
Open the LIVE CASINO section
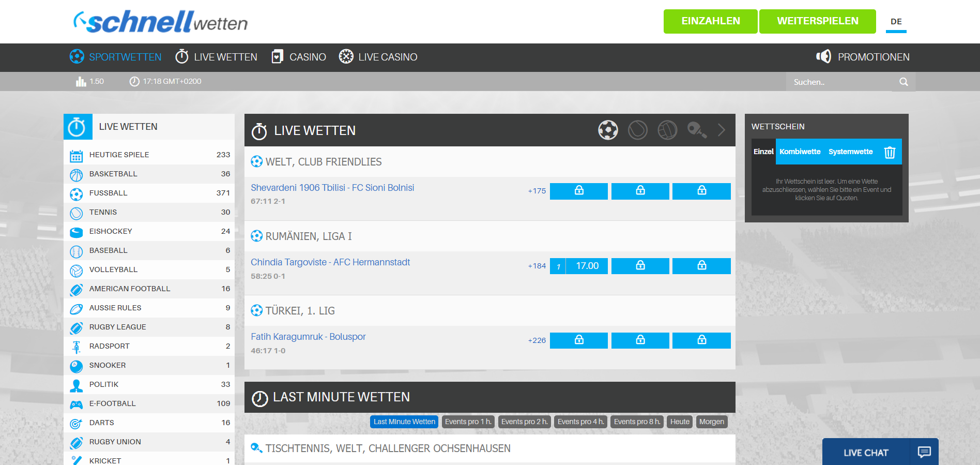378,57
